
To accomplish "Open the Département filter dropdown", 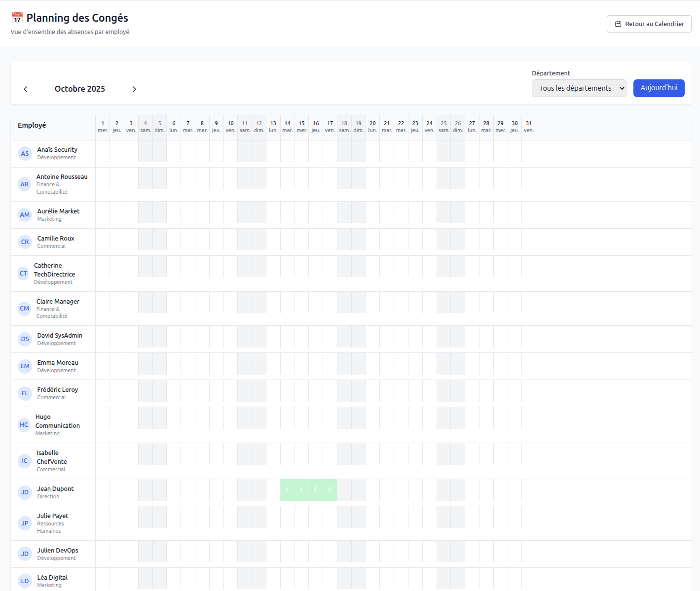I will 579,88.
